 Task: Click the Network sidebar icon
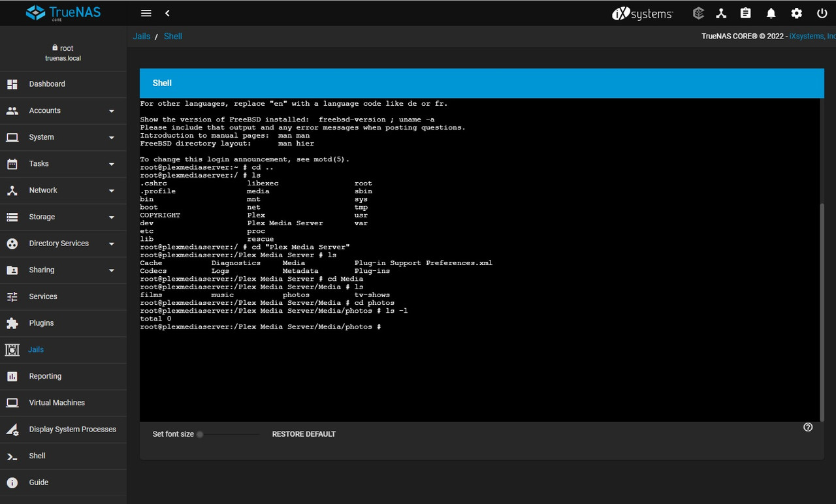point(12,191)
